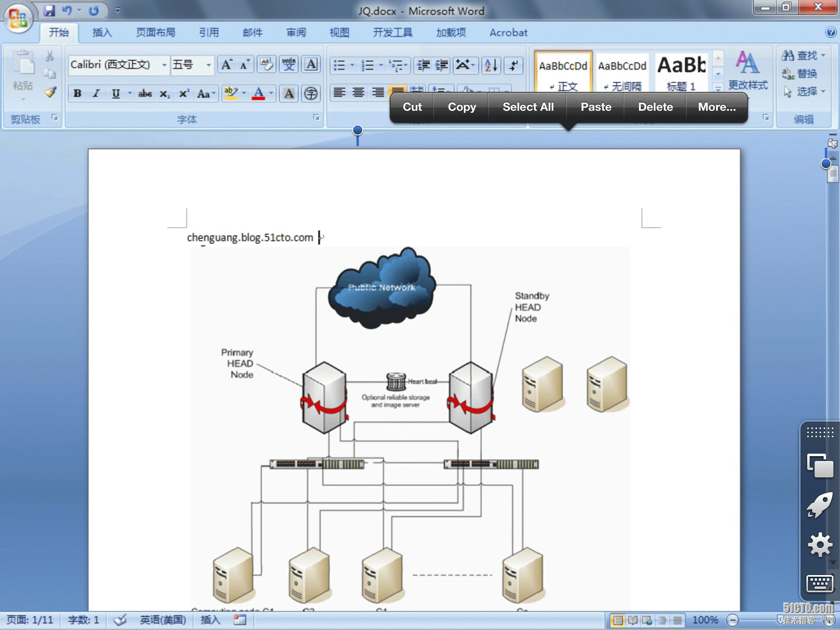Click the zoom out minus button
840x630 pixels.
click(733, 620)
